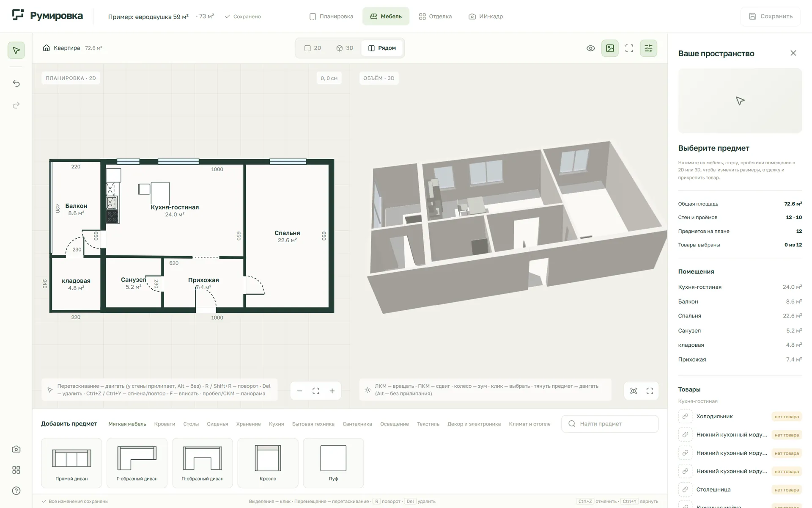Select the Бытовая техника category

313,424
